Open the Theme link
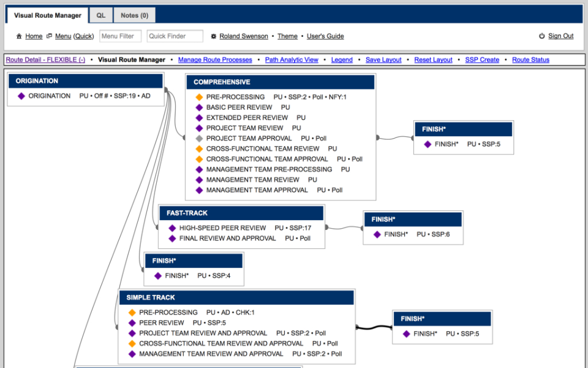 (287, 36)
